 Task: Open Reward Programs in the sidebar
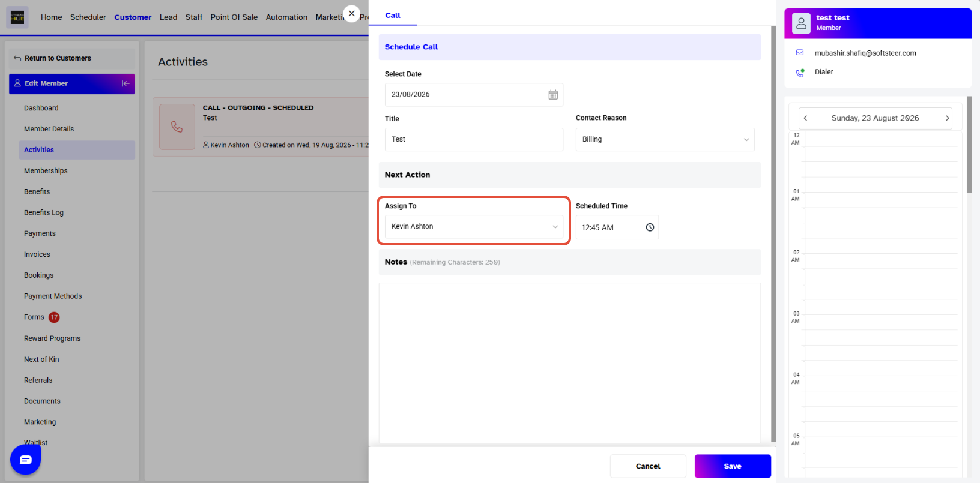pos(52,338)
